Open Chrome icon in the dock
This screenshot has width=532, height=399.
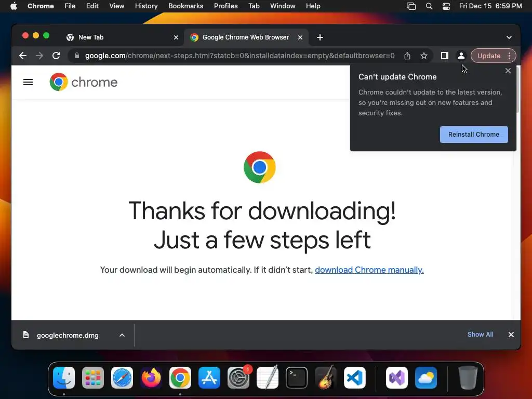(180, 378)
